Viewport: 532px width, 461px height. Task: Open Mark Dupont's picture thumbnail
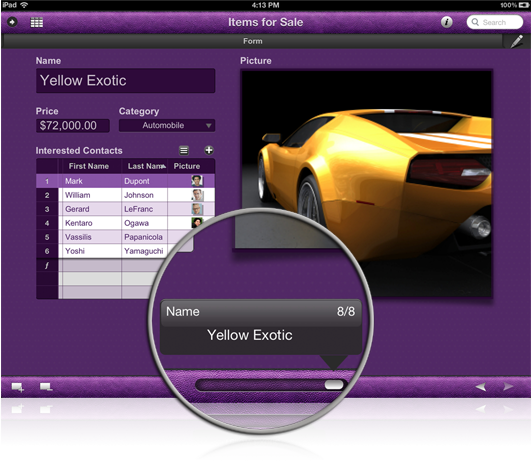coord(197,181)
